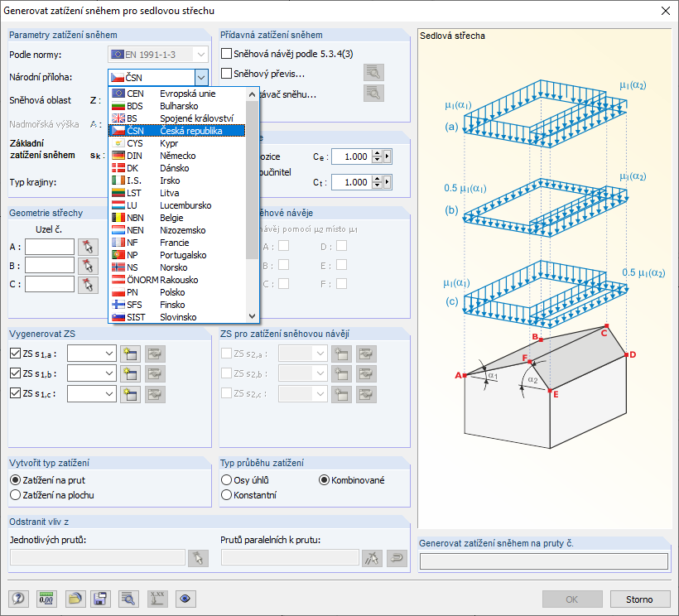The width and height of the screenshot is (679, 616).
Task: Click the country list scrollbar up arrow
Action: tap(252, 94)
